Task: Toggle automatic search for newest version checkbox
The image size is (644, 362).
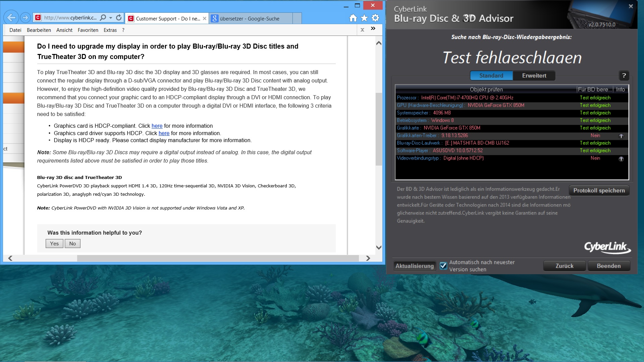Action: (x=443, y=266)
